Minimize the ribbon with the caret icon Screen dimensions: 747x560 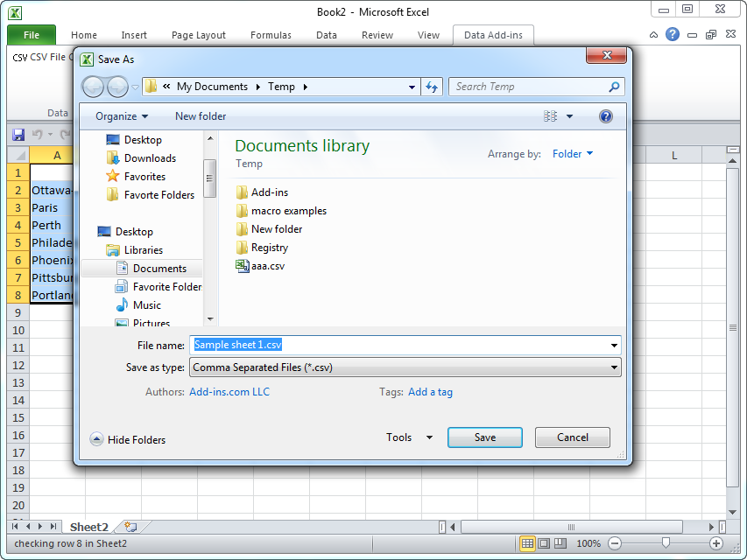click(x=653, y=35)
